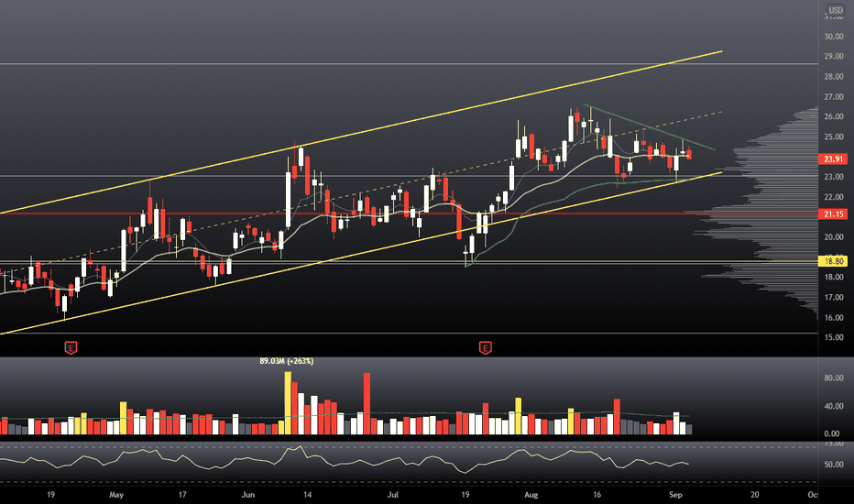Select the tallest yellow volume bar in June

pos(288,403)
